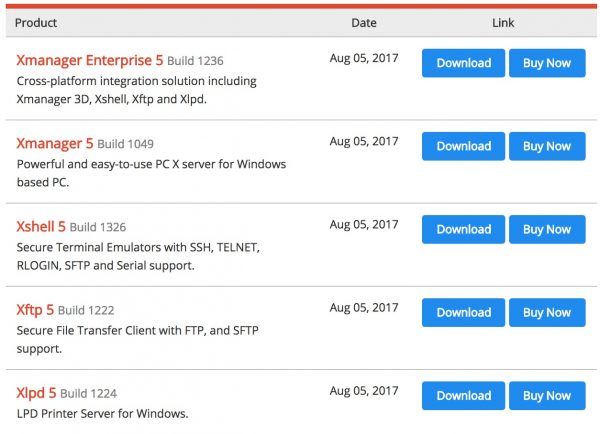Image resolution: width=600 pixels, height=434 pixels.
Task: Click the Link column header
Action: tap(503, 23)
